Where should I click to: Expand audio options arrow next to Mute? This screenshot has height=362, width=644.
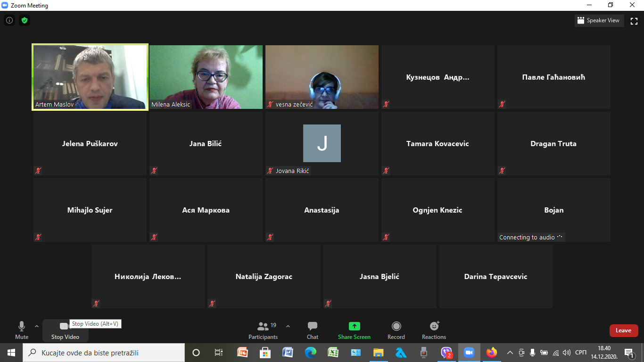(x=37, y=326)
